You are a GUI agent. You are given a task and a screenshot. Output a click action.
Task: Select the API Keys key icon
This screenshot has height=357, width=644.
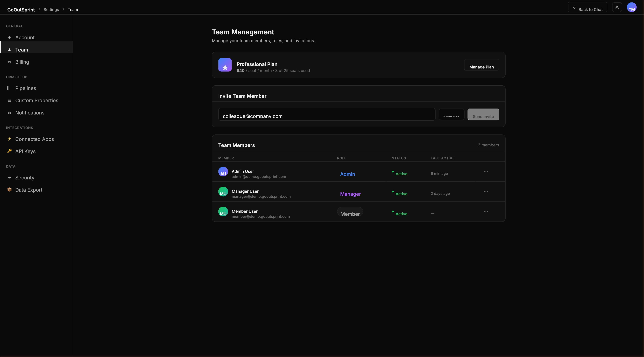click(x=9, y=151)
